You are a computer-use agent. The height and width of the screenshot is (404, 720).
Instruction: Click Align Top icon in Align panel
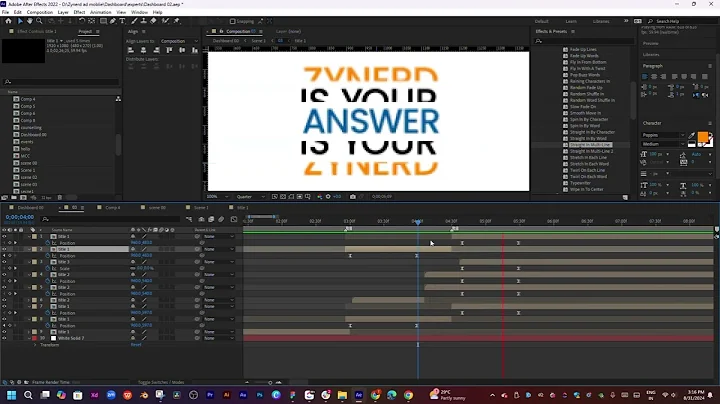(169, 50)
